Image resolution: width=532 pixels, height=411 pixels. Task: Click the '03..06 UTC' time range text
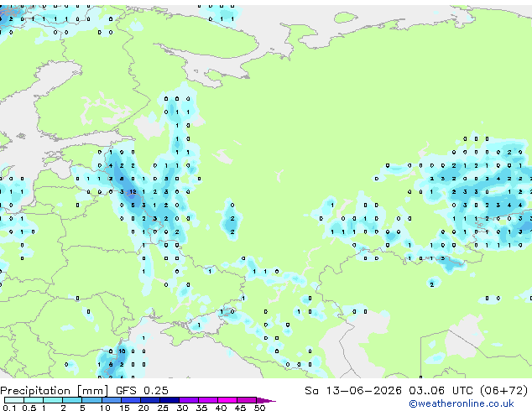441,391
